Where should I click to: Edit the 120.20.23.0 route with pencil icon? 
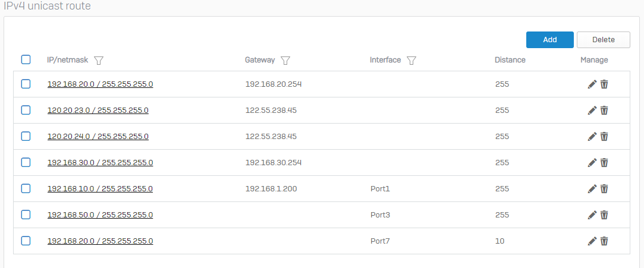[x=592, y=111]
